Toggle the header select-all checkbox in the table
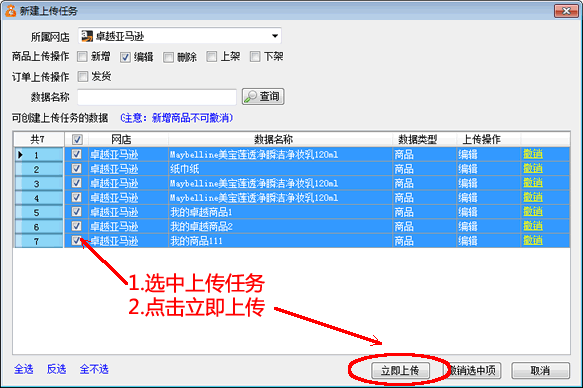The width and height of the screenshot is (583, 388). 77,140
